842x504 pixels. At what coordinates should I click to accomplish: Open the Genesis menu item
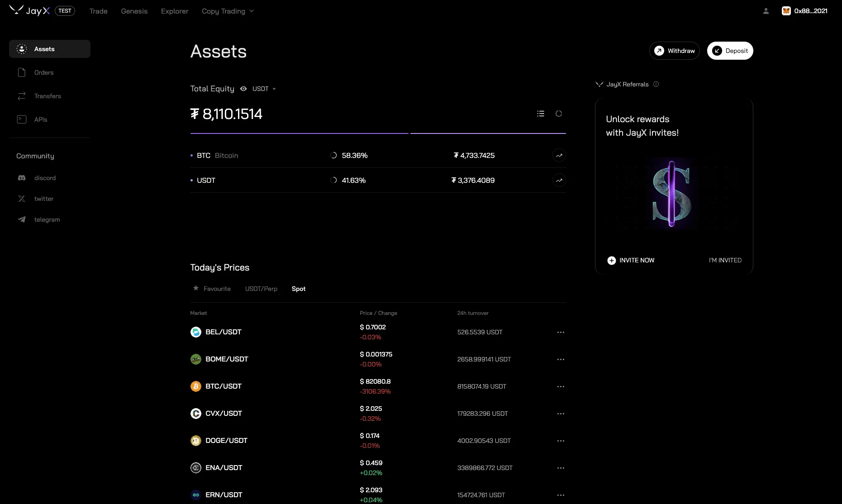tap(134, 11)
